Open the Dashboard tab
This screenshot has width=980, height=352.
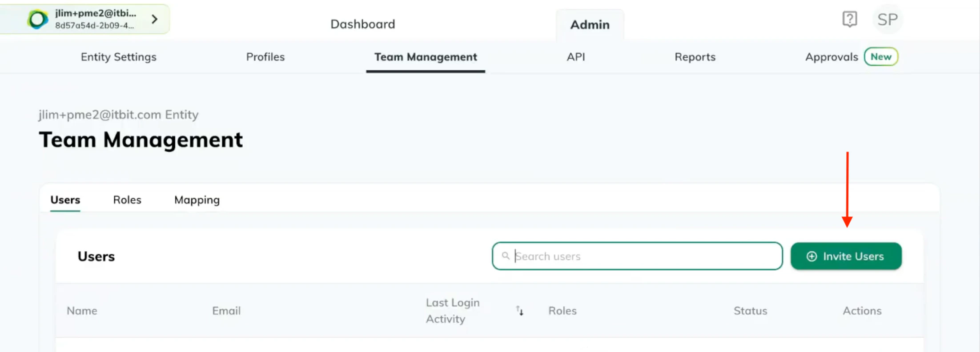362,24
